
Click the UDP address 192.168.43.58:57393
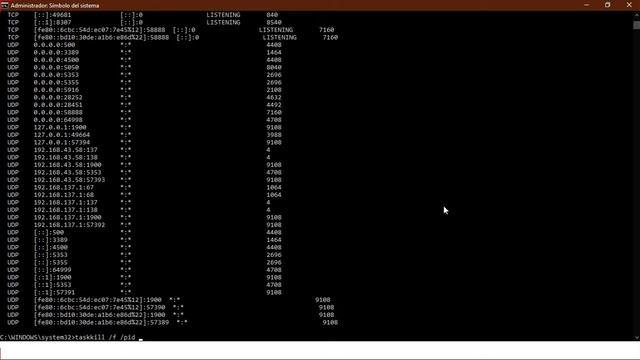click(x=69, y=180)
